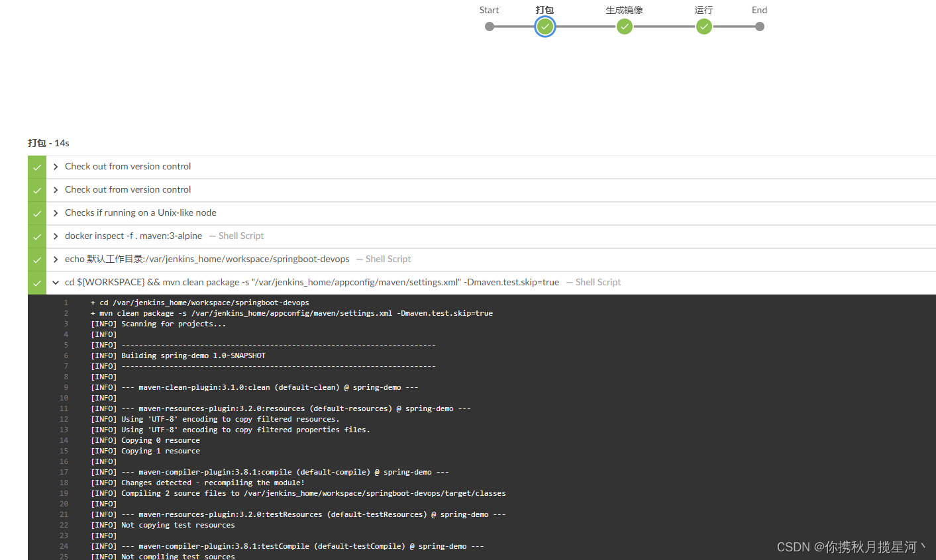The width and height of the screenshot is (936, 560).
Task: Click the 运行 stage label
Action: tap(703, 10)
